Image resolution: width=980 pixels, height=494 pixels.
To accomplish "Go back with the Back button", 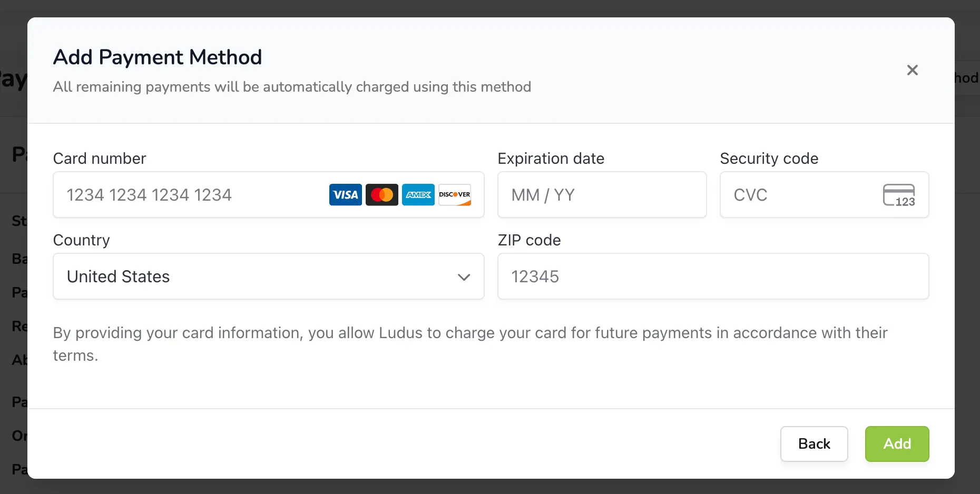I will pos(814,444).
